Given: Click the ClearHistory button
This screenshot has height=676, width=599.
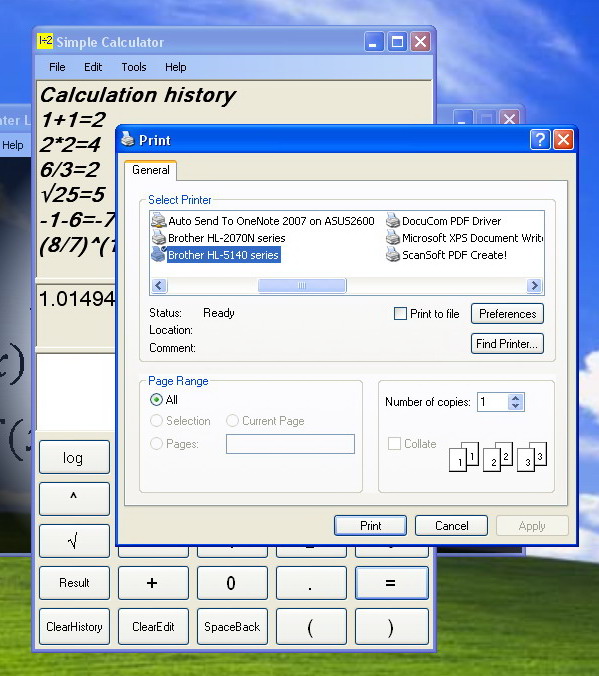Looking at the screenshot, I should click(74, 626).
